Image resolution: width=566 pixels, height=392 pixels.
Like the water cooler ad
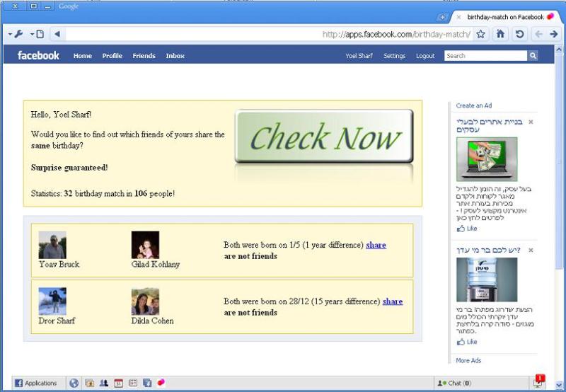[467, 342]
